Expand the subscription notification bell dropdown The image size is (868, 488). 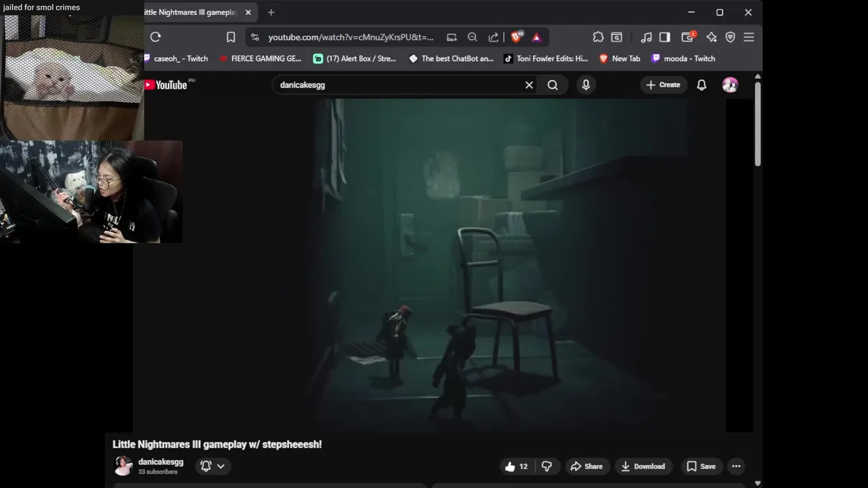point(212,466)
